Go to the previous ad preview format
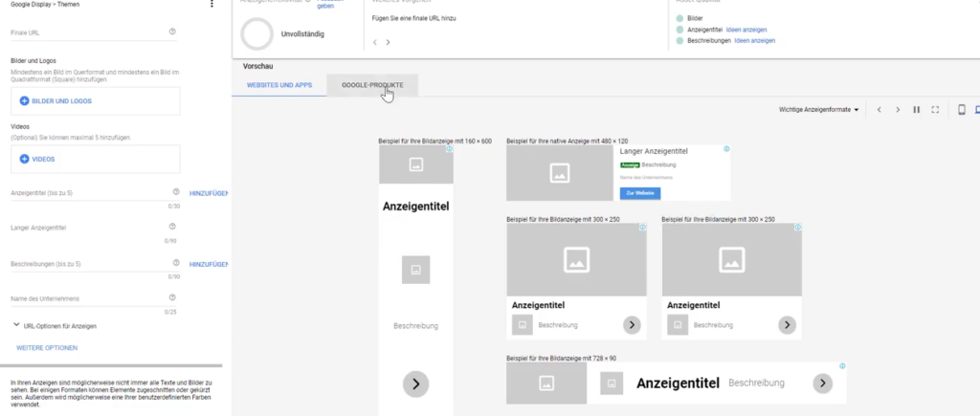 click(879, 110)
